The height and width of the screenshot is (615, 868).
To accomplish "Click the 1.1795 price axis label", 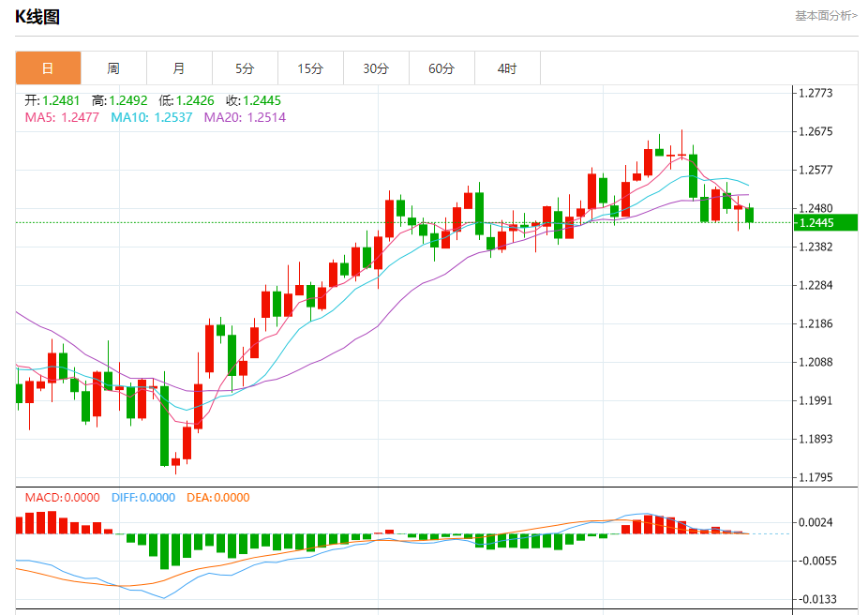I will [x=816, y=477].
